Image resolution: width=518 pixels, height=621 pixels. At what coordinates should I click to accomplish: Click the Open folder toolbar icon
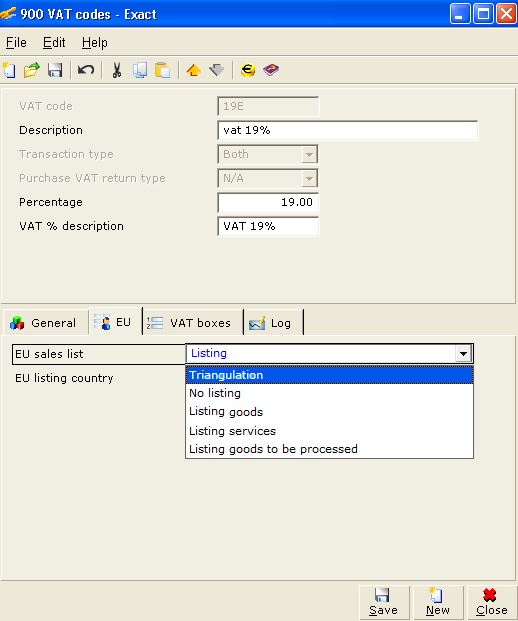click(x=32, y=70)
